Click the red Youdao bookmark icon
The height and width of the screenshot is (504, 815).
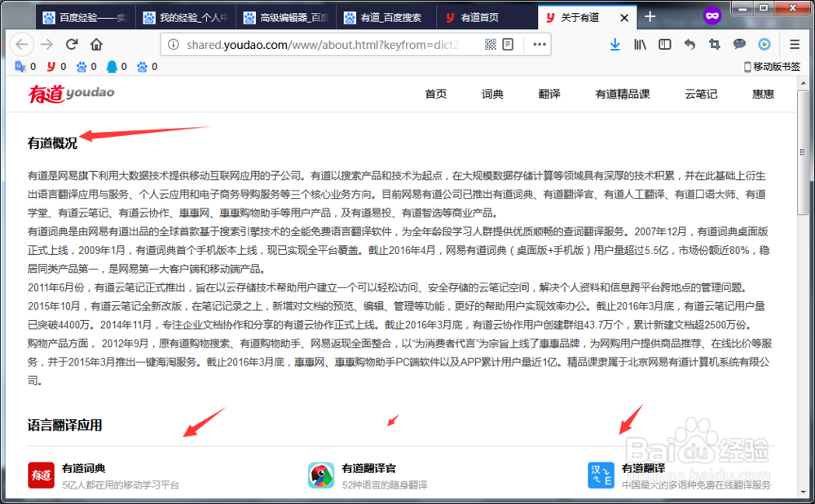[x=51, y=67]
